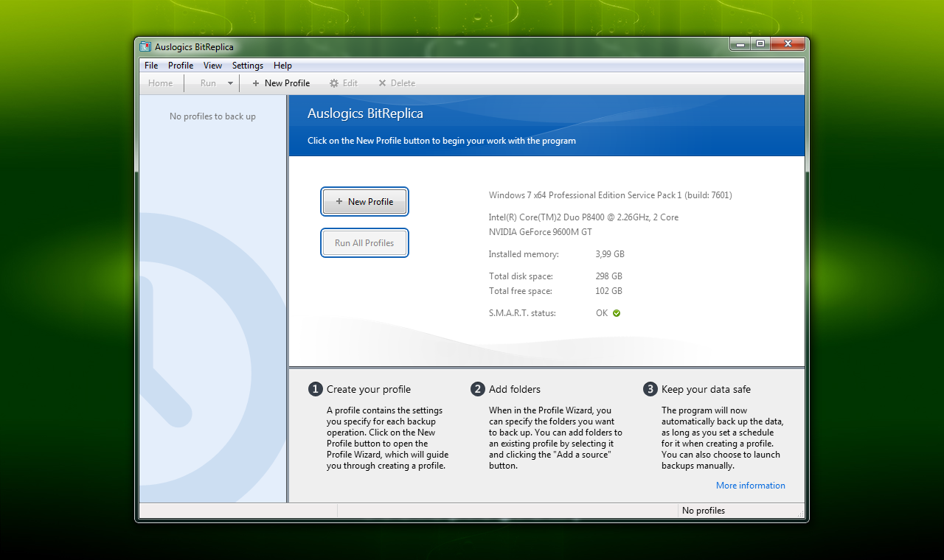Click the 'No profiles' status bar entry
Image resolution: width=944 pixels, height=560 pixels.
(x=704, y=511)
